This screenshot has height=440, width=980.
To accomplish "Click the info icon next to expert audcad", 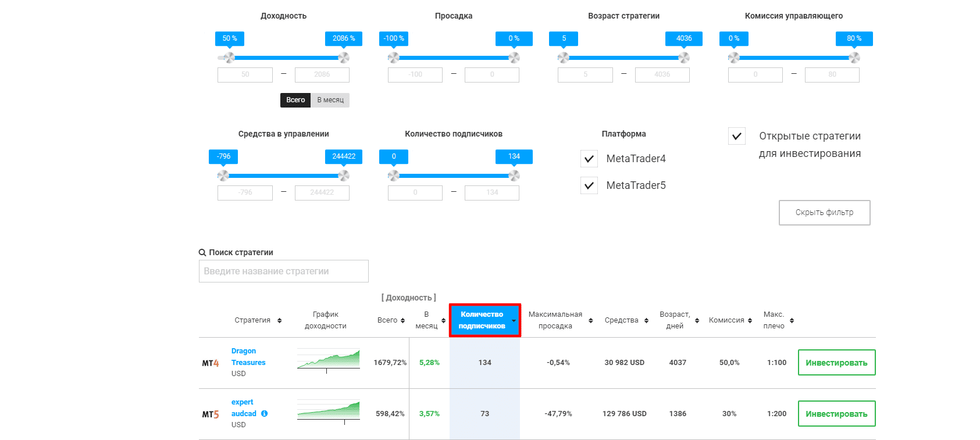I will [x=265, y=414].
